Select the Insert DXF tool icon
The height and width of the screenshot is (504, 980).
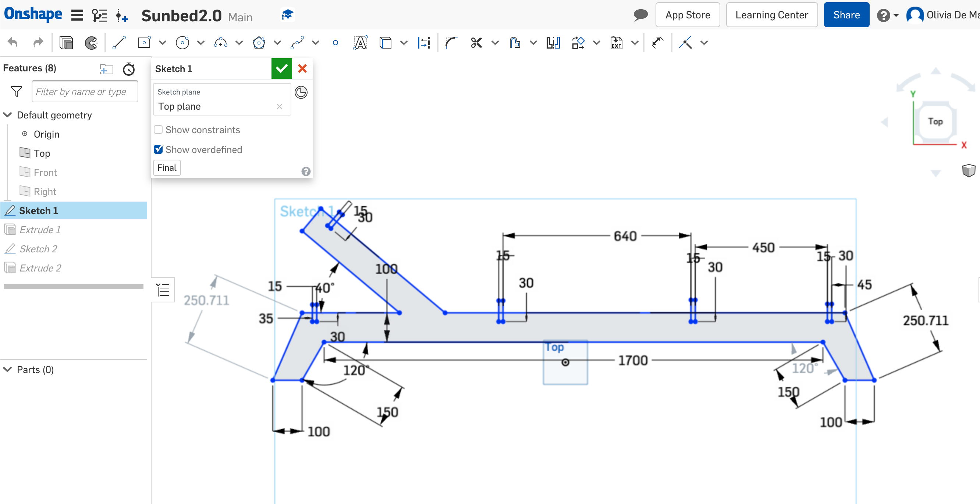coord(616,43)
